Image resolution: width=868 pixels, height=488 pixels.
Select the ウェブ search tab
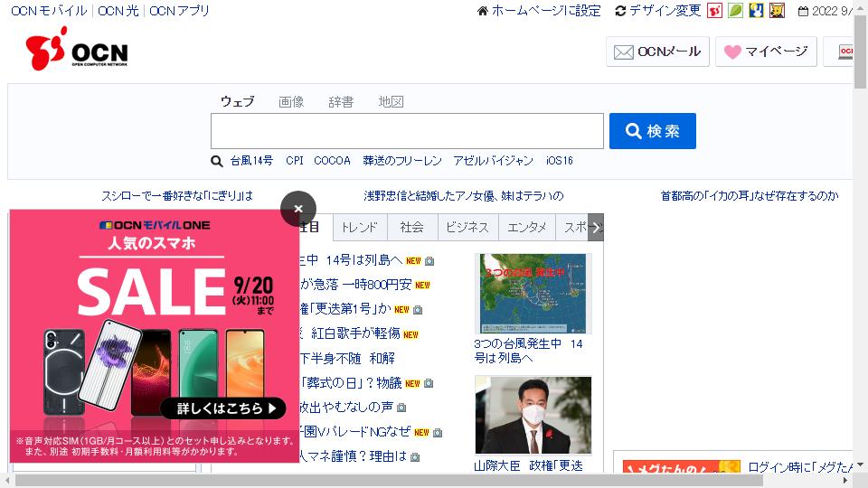point(238,101)
